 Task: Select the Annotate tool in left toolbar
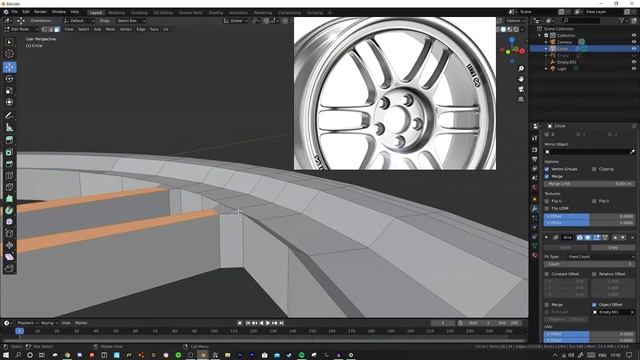click(x=9, y=116)
